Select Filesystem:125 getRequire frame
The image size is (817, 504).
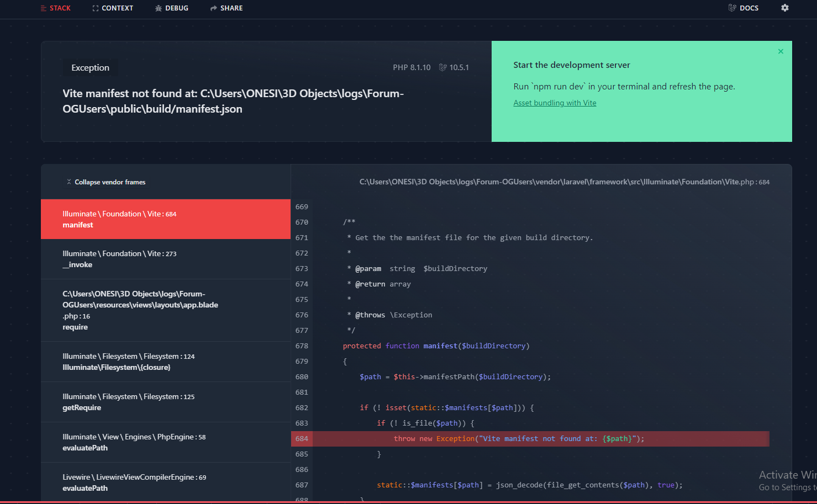(x=166, y=402)
